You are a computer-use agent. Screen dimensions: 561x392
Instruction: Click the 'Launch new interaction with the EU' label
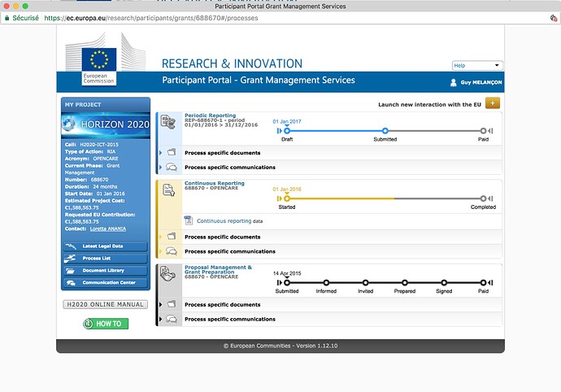pyautogui.click(x=429, y=105)
